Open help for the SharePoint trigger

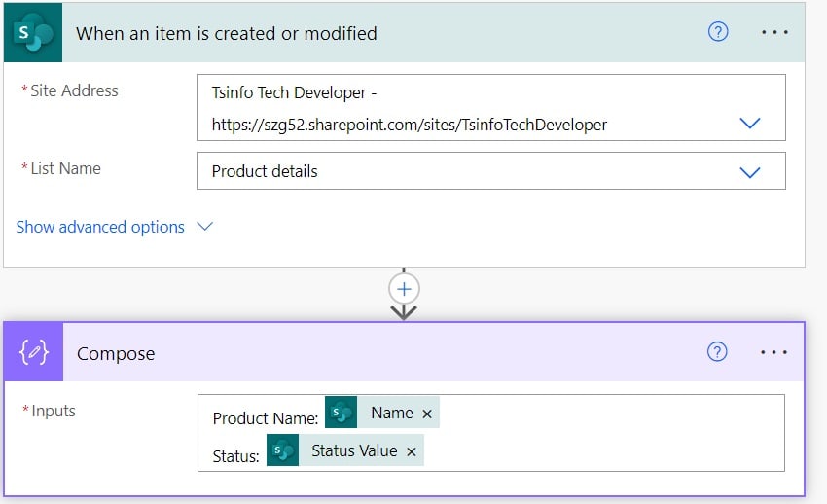(x=718, y=32)
